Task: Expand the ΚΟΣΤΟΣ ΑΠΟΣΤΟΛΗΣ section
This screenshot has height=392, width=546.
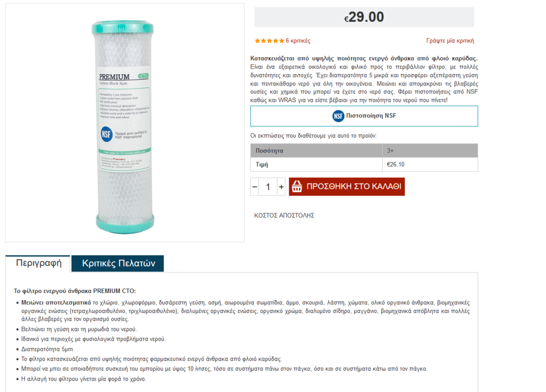Action: pos(284,215)
